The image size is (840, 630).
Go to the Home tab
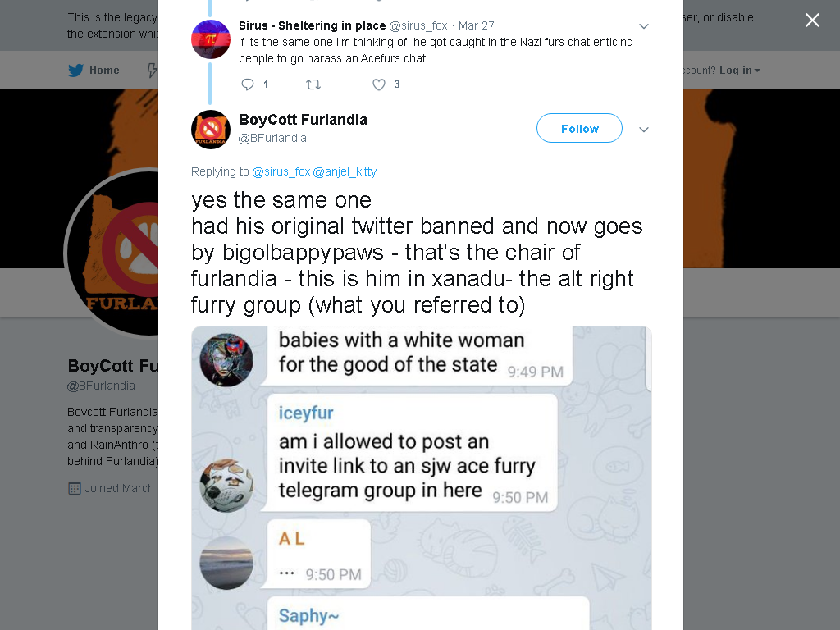coord(94,71)
